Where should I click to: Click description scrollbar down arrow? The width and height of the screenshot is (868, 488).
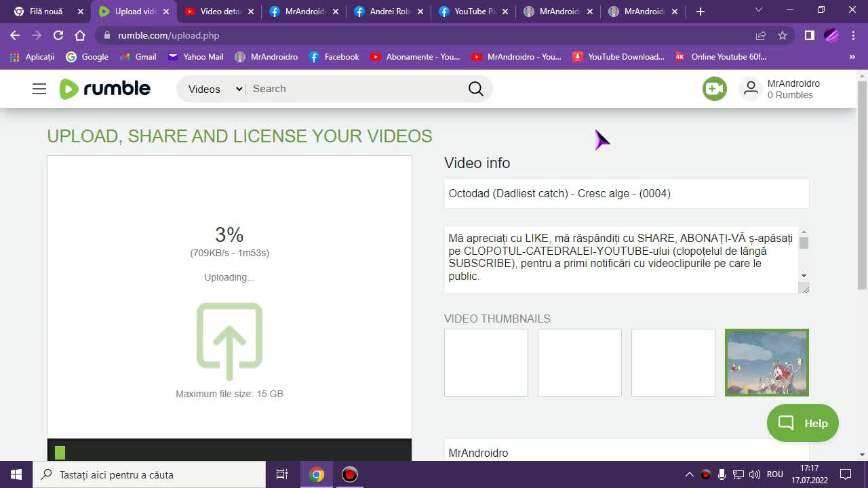tap(804, 276)
